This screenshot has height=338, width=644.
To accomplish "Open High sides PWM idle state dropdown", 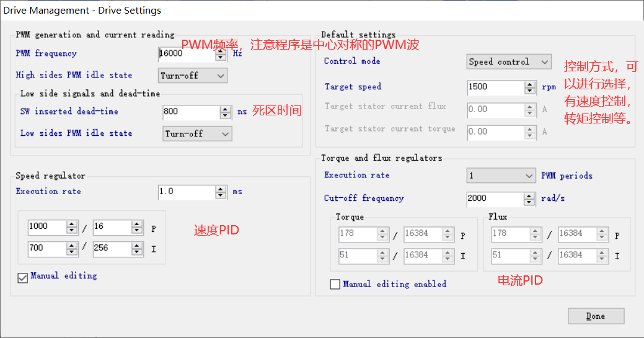I will (193, 76).
